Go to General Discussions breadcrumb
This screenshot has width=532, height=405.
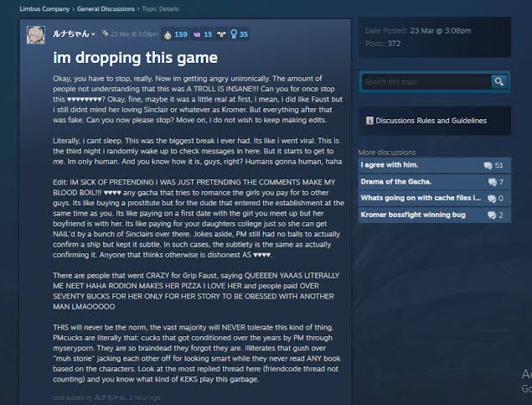[x=106, y=9]
